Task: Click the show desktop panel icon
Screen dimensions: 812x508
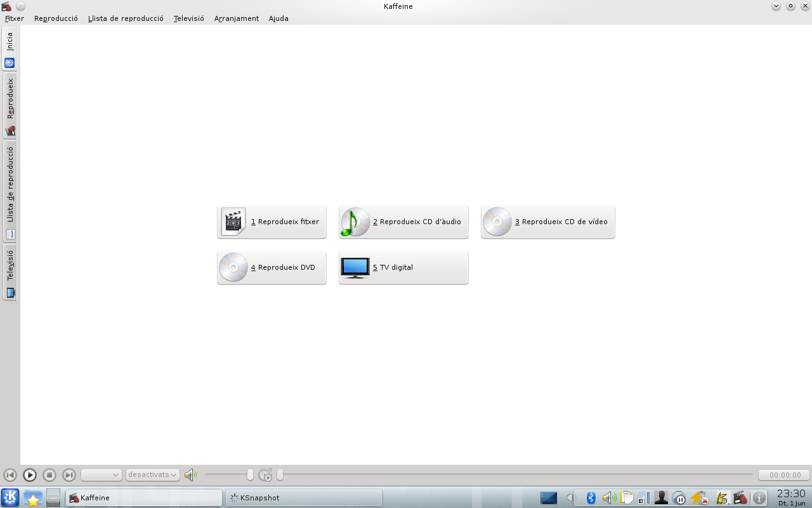Action: tap(53, 498)
